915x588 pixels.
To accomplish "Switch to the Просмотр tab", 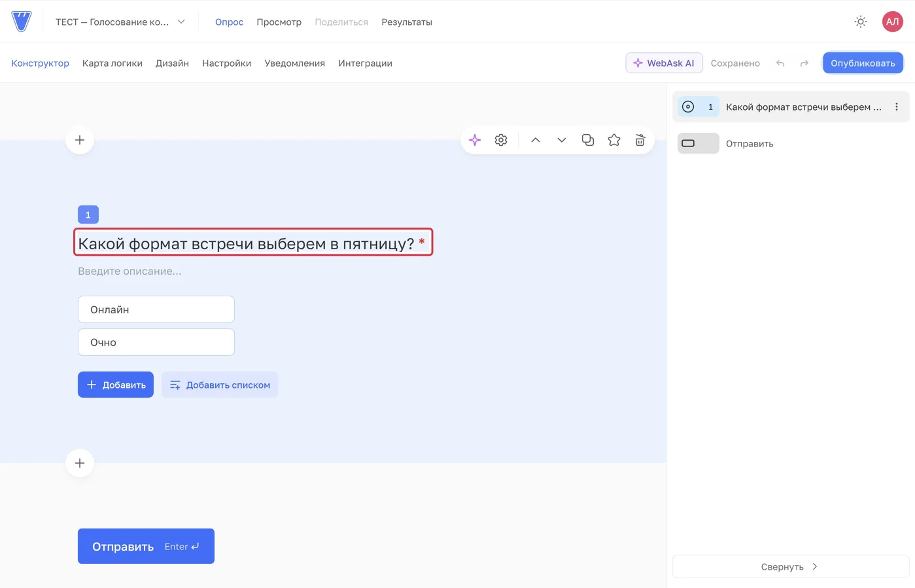I will [279, 22].
